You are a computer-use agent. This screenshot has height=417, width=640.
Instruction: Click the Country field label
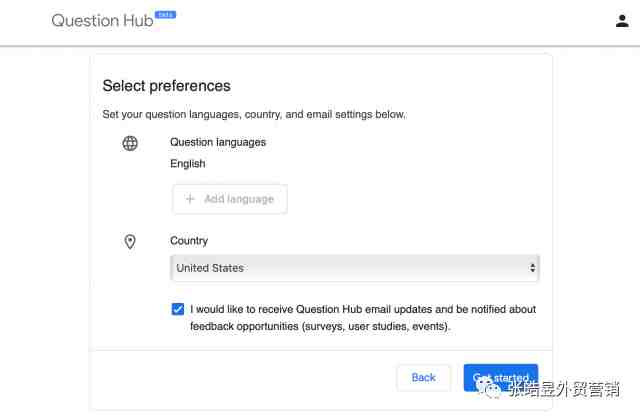coord(189,241)
